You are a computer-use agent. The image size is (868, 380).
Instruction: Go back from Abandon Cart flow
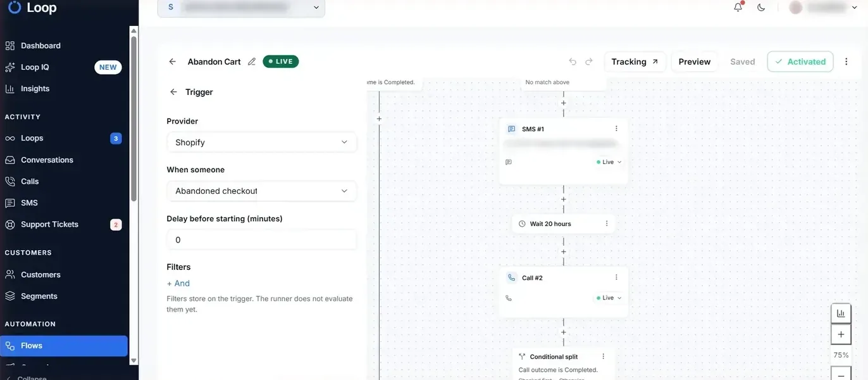[x=172, y=61]
